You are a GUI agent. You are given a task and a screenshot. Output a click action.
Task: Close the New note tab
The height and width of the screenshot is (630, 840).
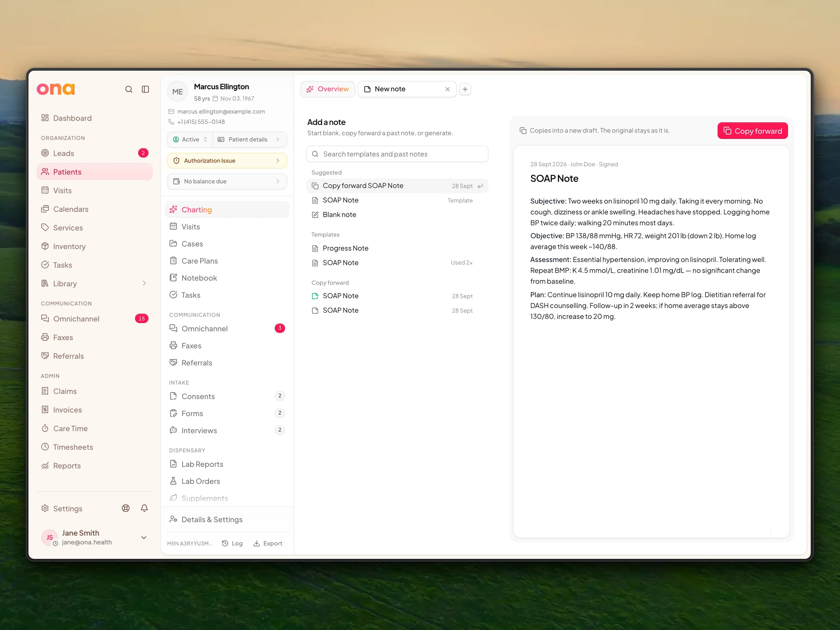[447, 89]
